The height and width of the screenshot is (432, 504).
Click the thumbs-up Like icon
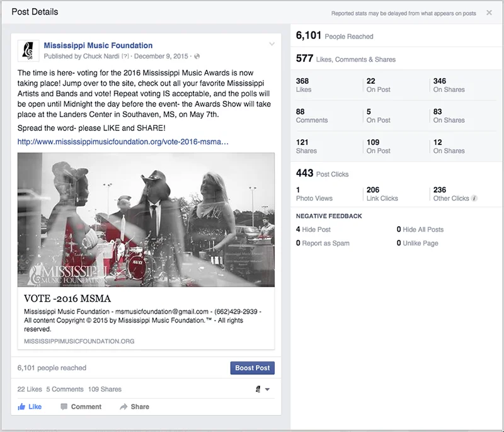[21, 407]
